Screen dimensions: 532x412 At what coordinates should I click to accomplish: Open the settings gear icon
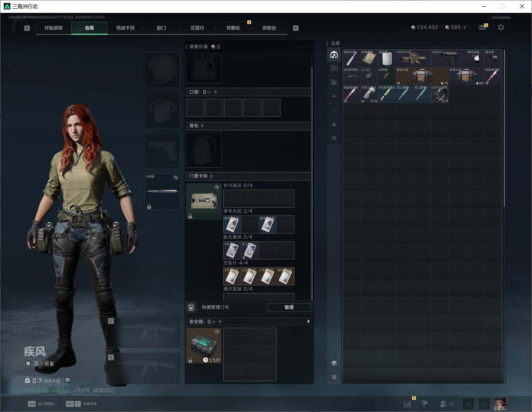coord(501,27)
